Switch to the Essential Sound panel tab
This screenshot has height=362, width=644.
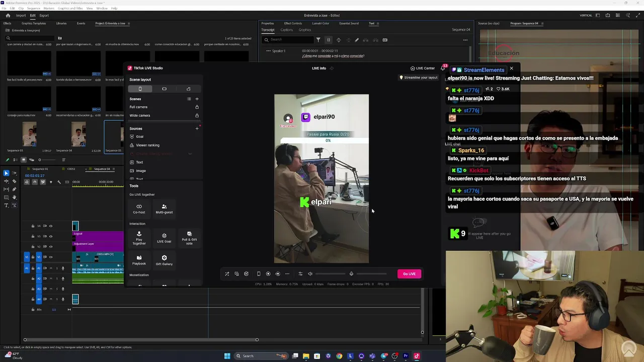point(349,24)
